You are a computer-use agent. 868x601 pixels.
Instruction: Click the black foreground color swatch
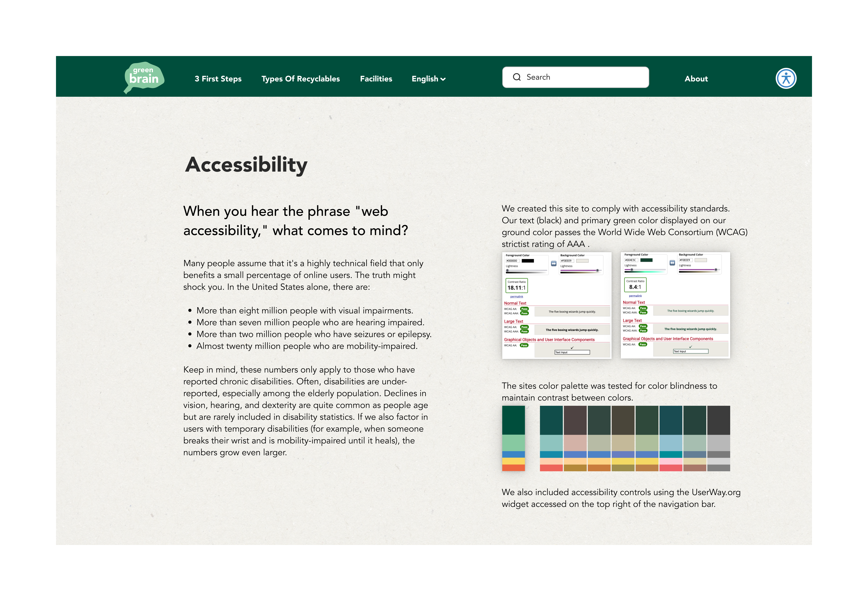point(528,261)
